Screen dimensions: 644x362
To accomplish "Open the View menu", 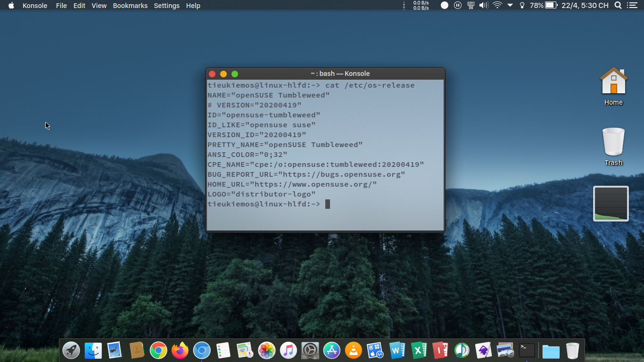I will tap(99, 6).
